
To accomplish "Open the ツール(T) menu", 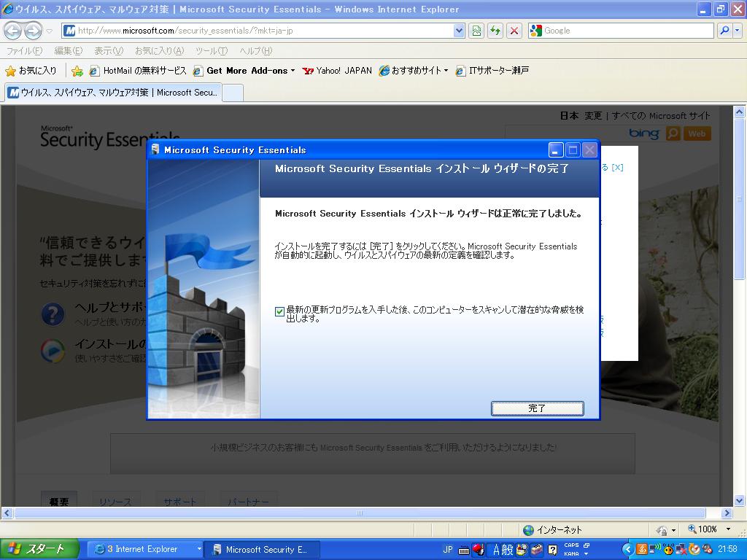I will pos(212,51).
